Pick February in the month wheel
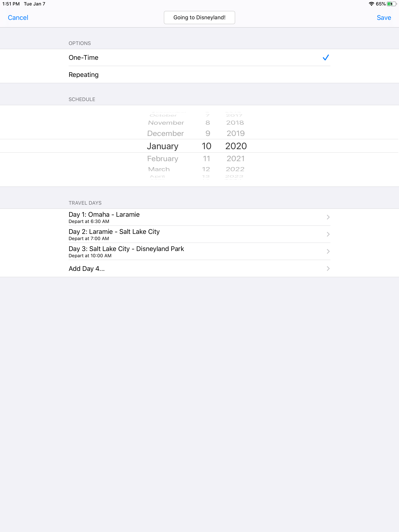399x532 pixels. tap(163, 159)
